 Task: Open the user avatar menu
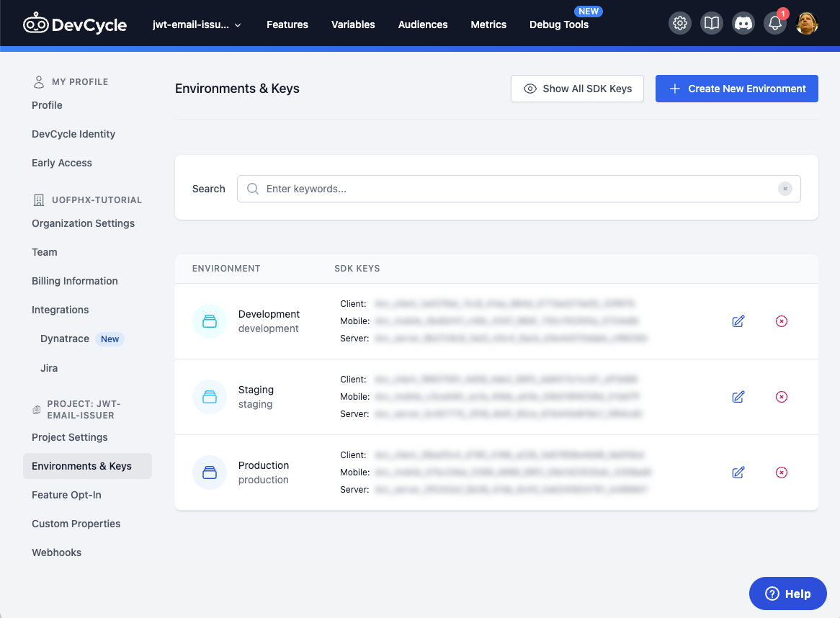coord(806,24)
